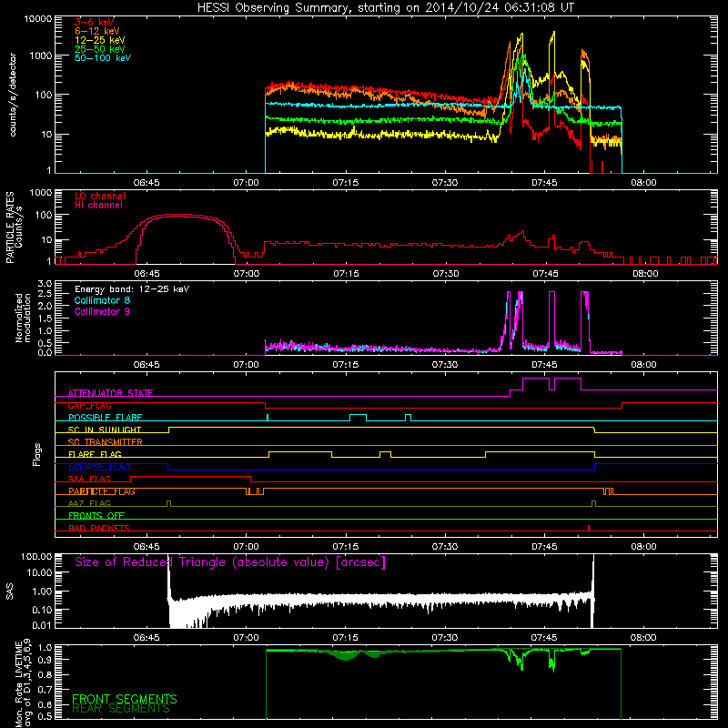The height and width of the screenshot is (728, 728).
Task: Select the Collimator 8 legend entry
Action: [102, 300]
